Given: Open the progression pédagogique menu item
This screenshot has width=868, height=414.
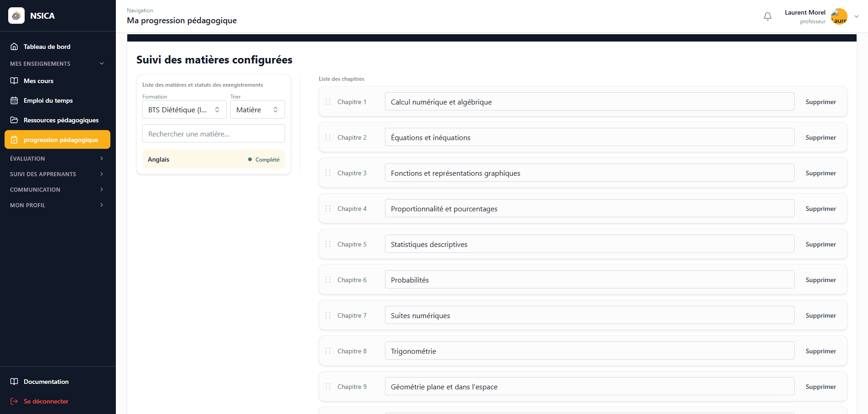Looking at the screenshot, I should pyautogui.click(x=57, y=140).
